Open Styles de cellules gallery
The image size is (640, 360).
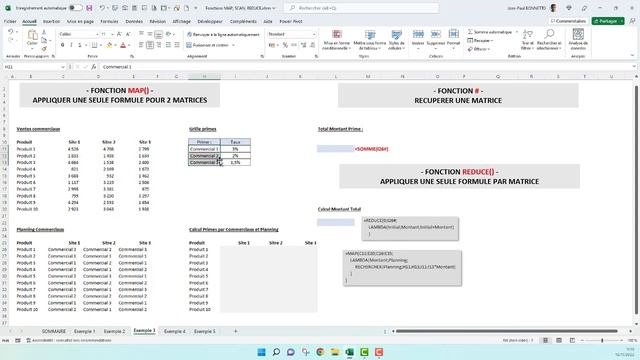[396, 40]
